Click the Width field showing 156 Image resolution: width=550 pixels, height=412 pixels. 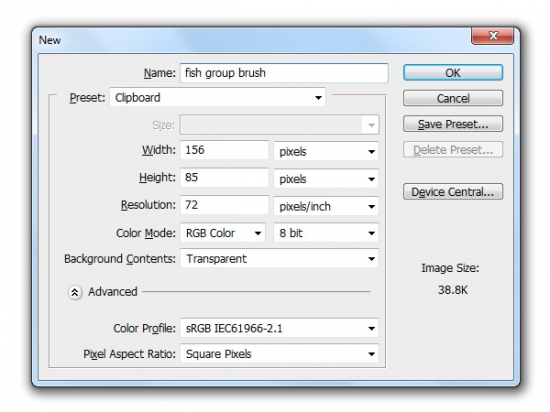point(224,150)
